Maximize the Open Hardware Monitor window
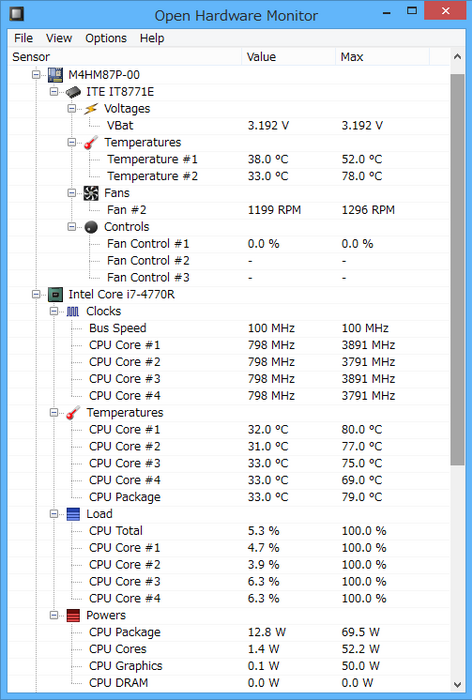This screenshot has height=700, width=472. (x=412, y=12)
